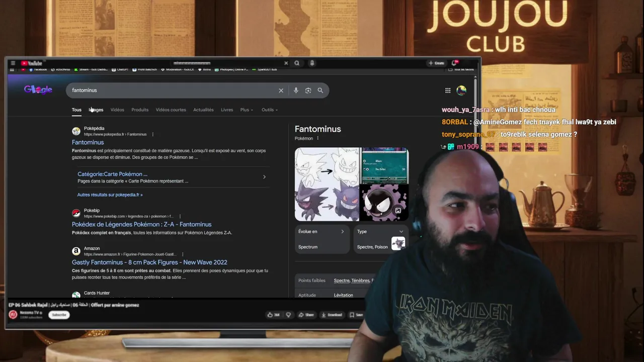The image size is (644, 362).
Task: Expand the Catégorie:Carte Pokémon arrow
Action: [x=264, y=177]
